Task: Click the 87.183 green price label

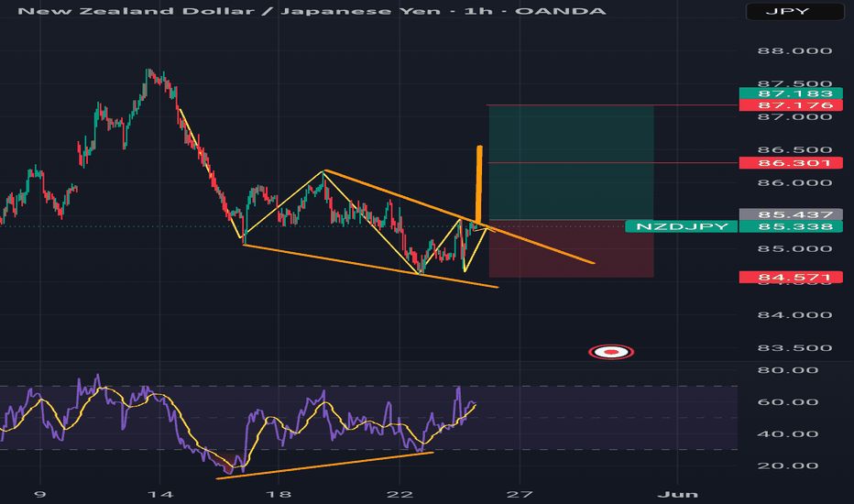Action: (791, 93)
